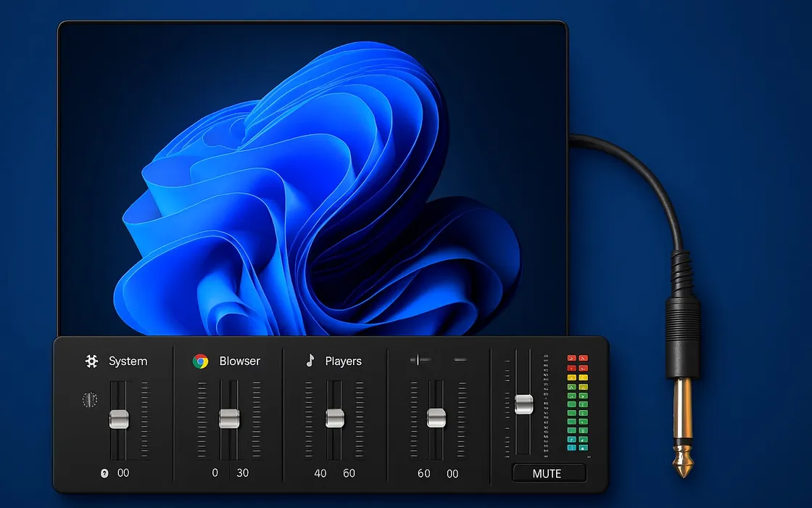Click the Players fader handle

[x=334, y=418]
